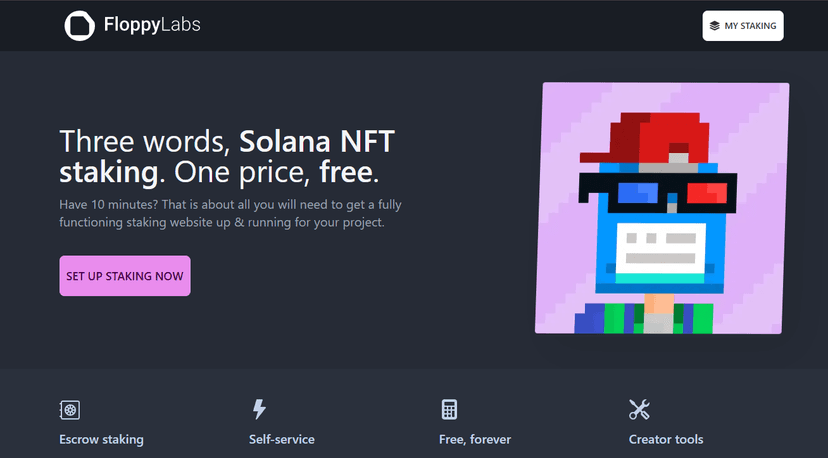Click the calculator icon above Free, forever
828x458 pixels.
(449, 409)
